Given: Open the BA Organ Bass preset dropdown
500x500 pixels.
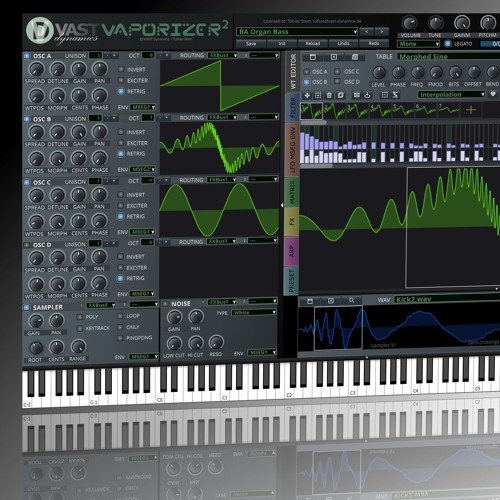Looking at the screenshot, I should point(297,32).
